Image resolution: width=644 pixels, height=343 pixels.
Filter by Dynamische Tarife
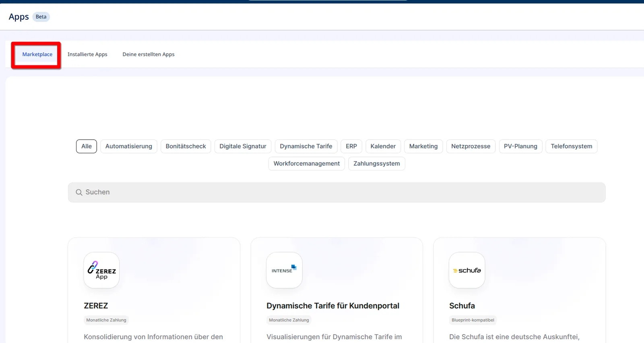click(x=306, y=146)
